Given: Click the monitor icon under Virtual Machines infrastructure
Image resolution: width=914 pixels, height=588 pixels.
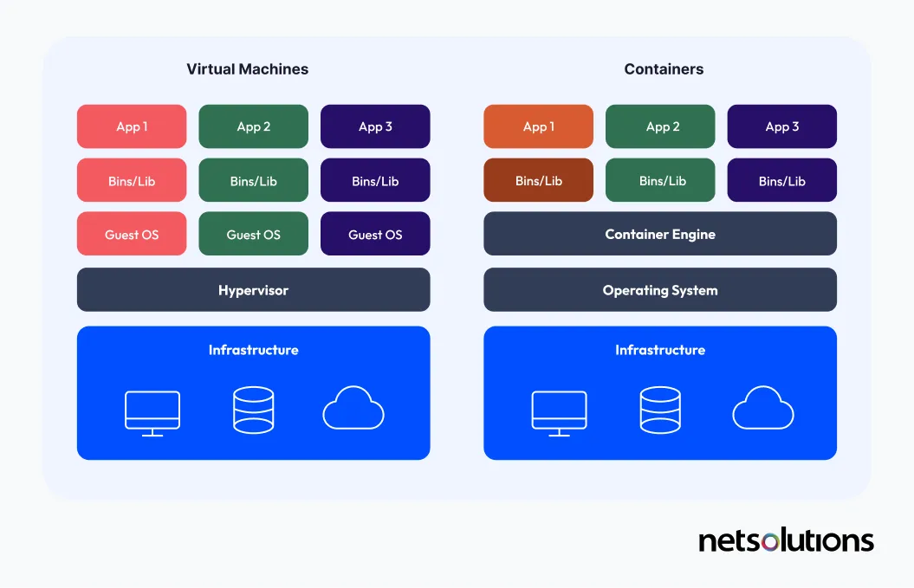Looking at the screenshot, I should 152,413.
